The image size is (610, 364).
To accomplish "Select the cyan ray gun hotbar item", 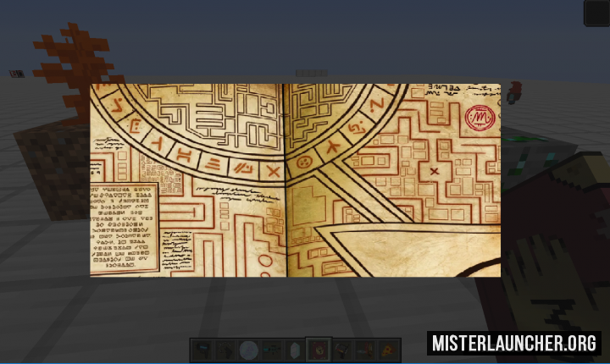I will click(x=272, y=350).
